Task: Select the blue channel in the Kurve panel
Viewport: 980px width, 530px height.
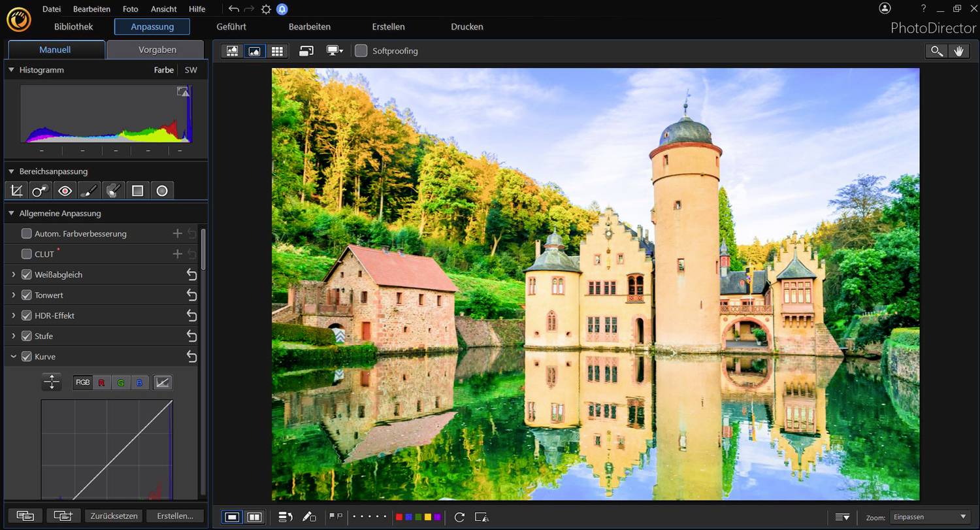Action: (139, 382)
